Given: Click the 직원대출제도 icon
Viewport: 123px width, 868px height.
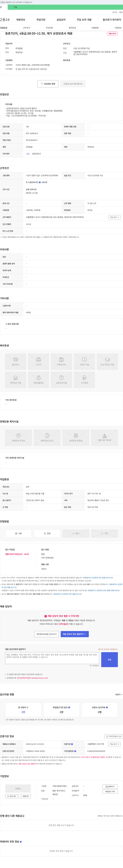Looking at the screenshot, I should pyautogui.click(x=38, y=380).
